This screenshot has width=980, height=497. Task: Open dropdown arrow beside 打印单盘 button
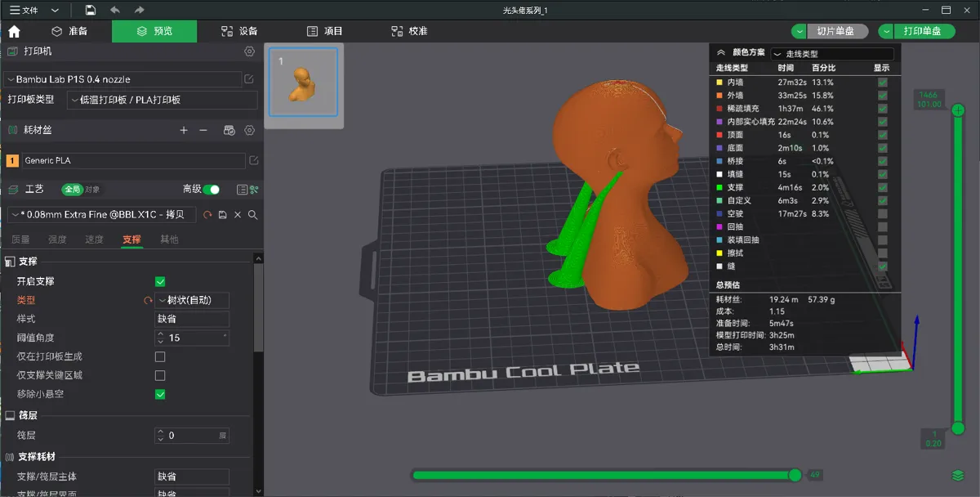(886, 31)
